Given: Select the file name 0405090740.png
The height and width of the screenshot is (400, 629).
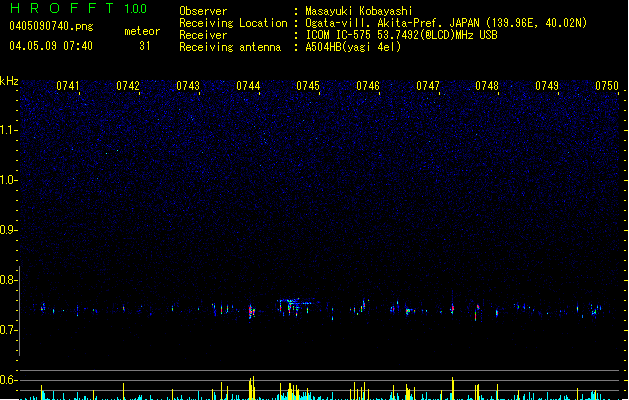Looking at the screenshot, I should click(x=51, y=26).
